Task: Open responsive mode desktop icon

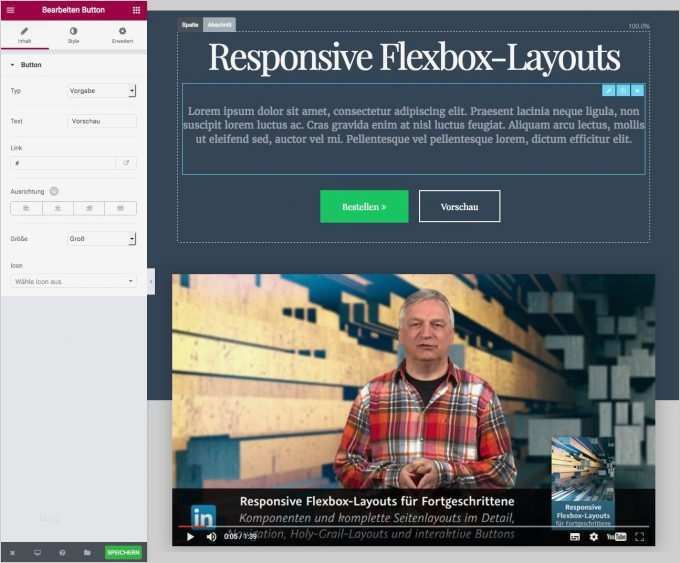Action: [x=37, y=553]
